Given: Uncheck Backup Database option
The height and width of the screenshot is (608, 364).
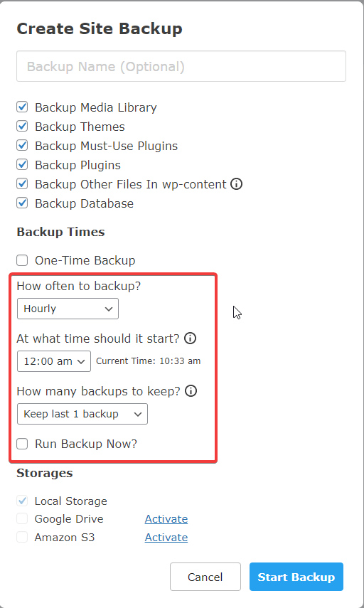Looking at the screenshot, I should coord(22,203).
